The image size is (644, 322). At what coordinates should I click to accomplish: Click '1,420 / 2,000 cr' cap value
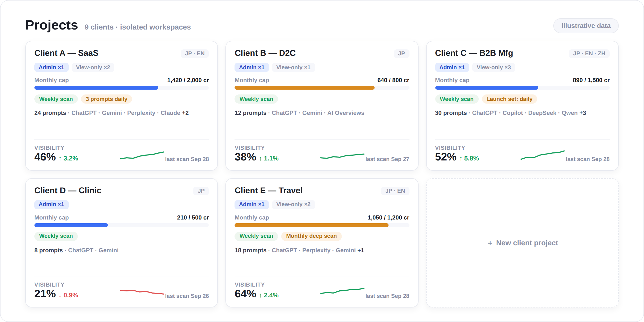(x=188, y=80)
